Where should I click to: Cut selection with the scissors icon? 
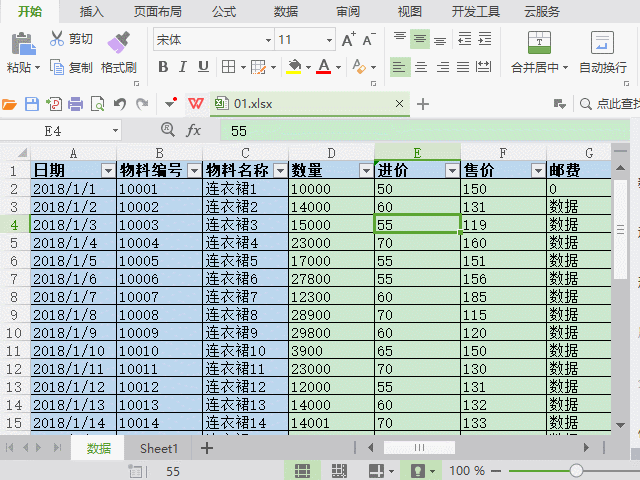pos(57,38)
